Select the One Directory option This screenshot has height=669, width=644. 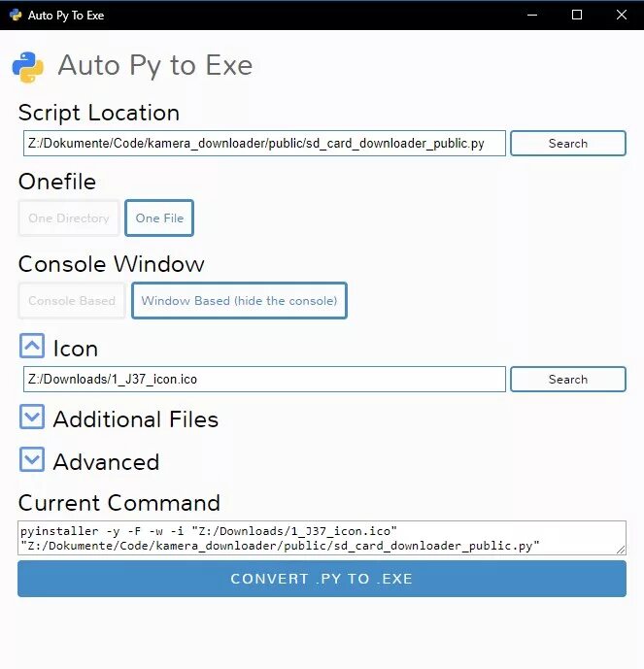[x=69, y=218]
